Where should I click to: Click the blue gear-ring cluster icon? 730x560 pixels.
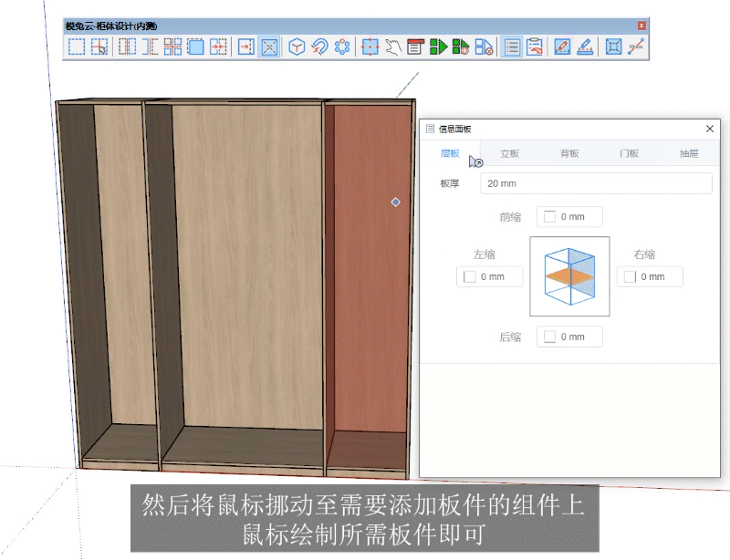342,47
